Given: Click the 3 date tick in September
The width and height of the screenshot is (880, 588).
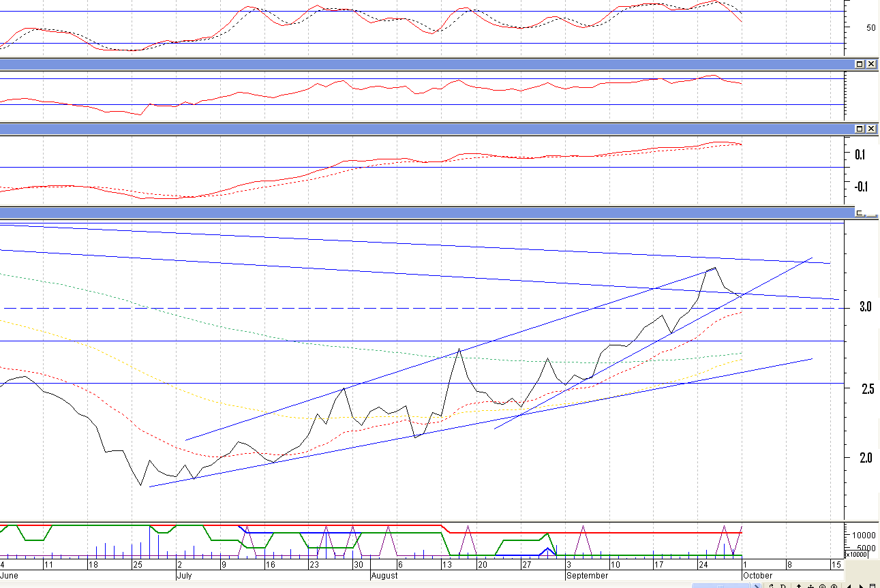Looking at the screenshot, I should (x=568, y=565).
